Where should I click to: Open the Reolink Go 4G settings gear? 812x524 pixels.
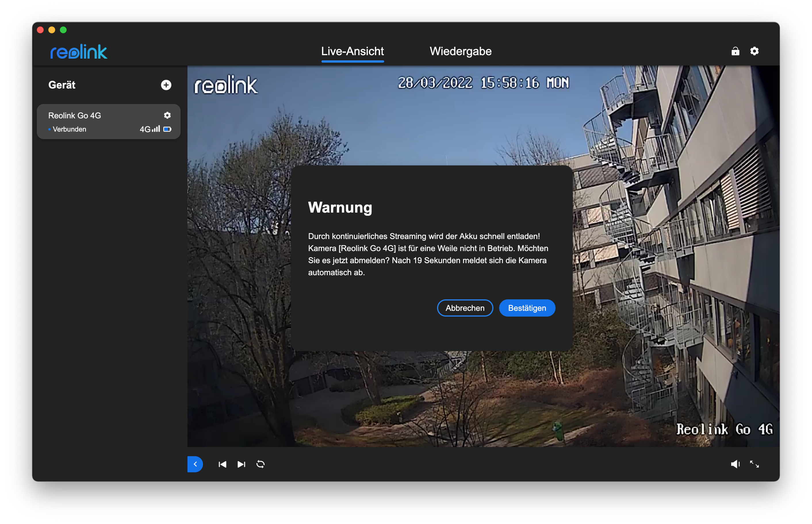pyautogui.click(x=167, y=115)
